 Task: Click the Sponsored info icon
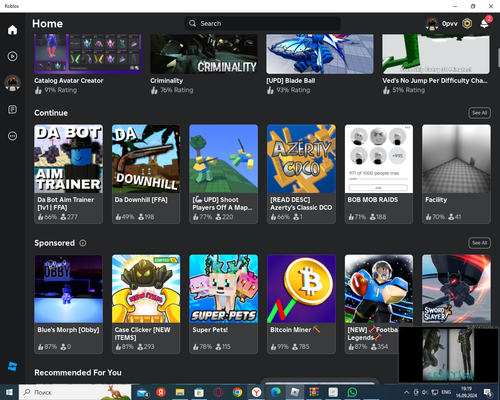pyautogui.click(x=83, y=243)
